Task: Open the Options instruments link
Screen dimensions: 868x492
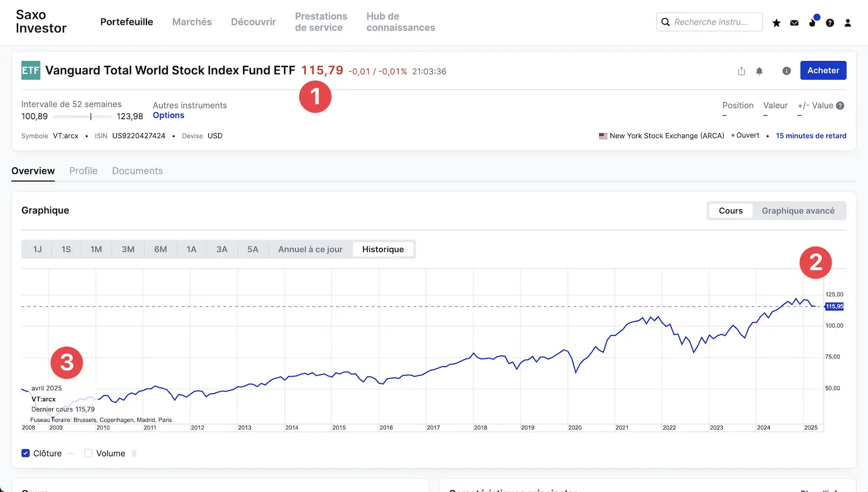Action: tap(168, 116)
